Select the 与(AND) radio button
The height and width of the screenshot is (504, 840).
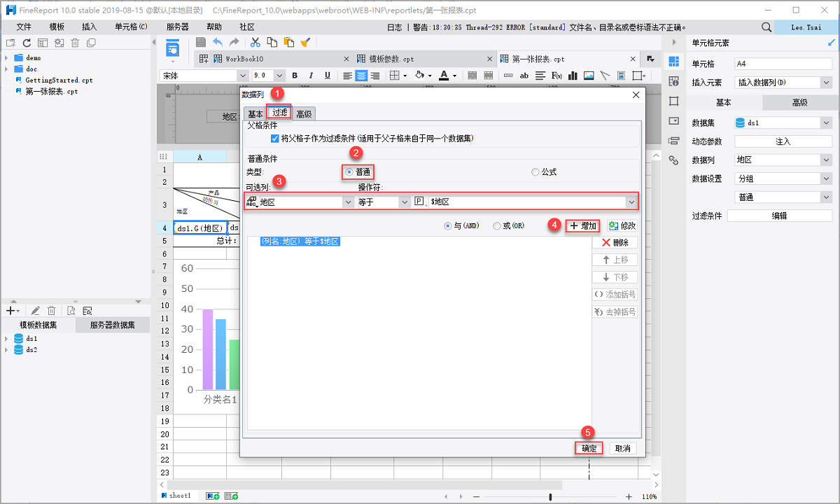point(448,226)
